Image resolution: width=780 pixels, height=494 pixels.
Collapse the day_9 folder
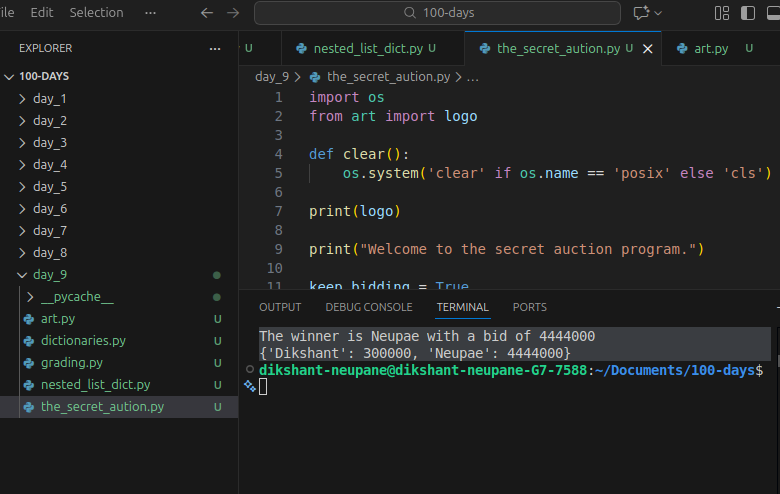tap(49, 275)
